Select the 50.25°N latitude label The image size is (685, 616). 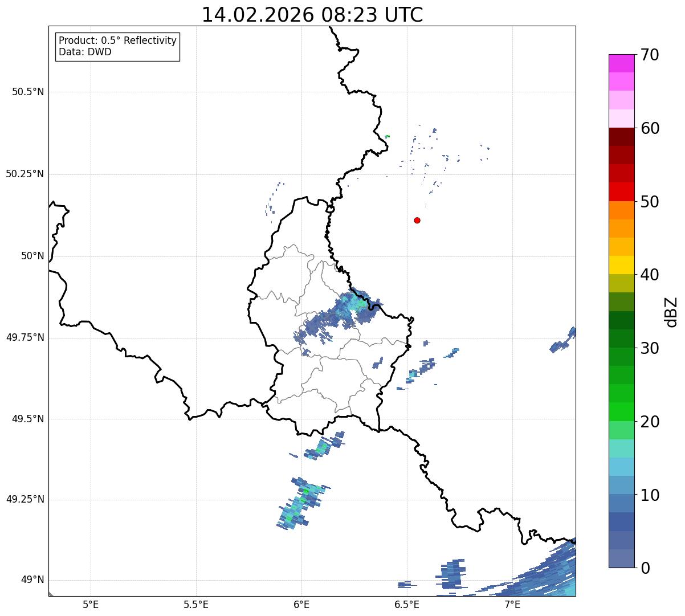tap(25, 174)
